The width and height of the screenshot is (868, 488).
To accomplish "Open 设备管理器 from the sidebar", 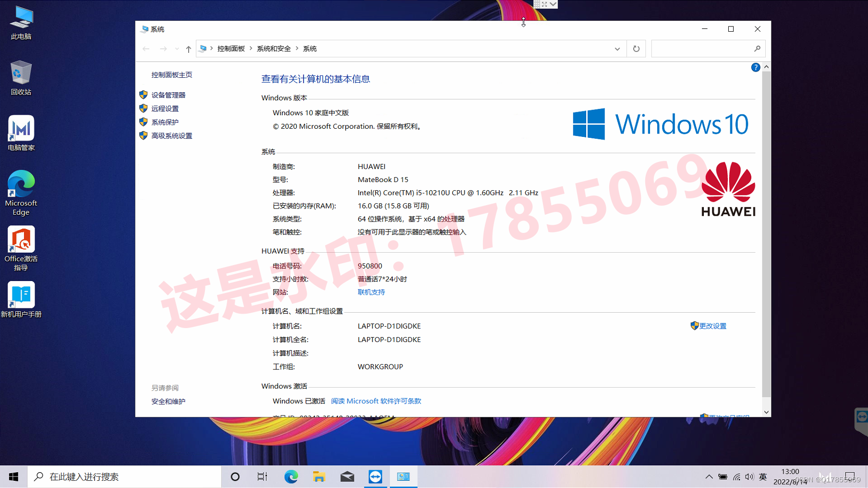I will click(169, 95).
